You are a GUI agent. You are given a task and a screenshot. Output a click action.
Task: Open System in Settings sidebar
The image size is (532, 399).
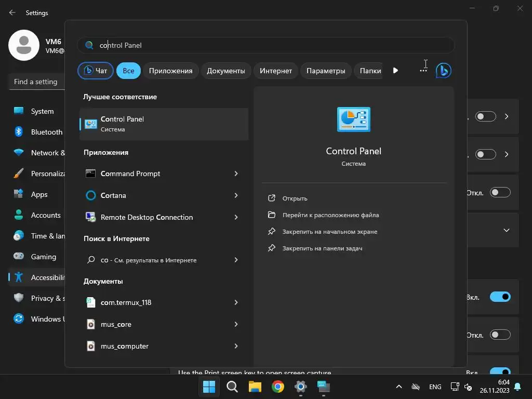point(38,111)
